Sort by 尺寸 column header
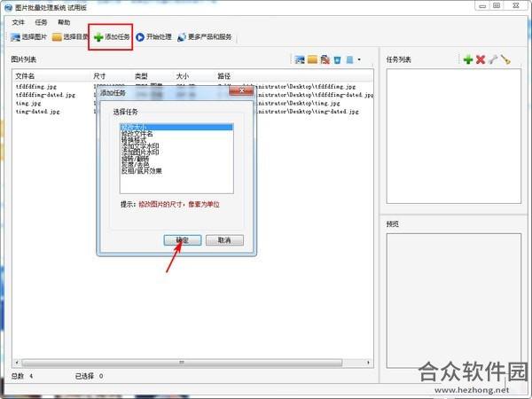The height and width of the screenshot is (399, 532). (x=99, y=76)
